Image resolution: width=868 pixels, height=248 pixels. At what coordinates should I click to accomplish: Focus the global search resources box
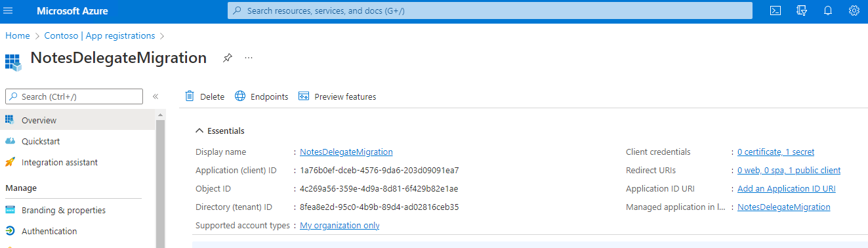point(489,10)
